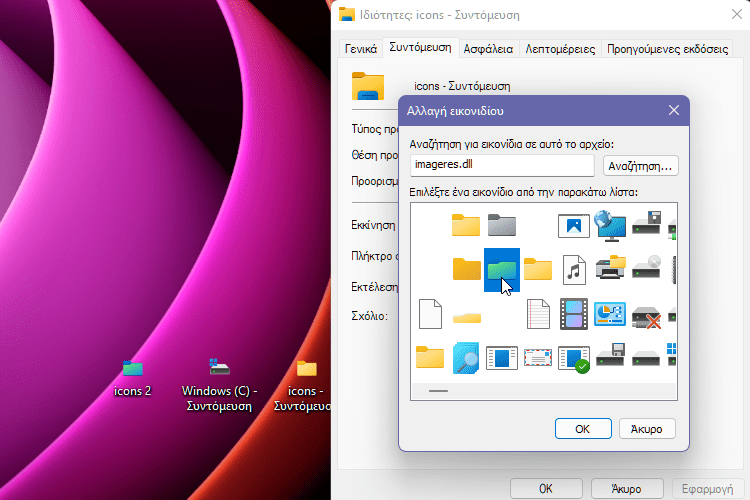Choose the documents with magnifier search icon
Screen dimensions: 750x500
[465, 358]
